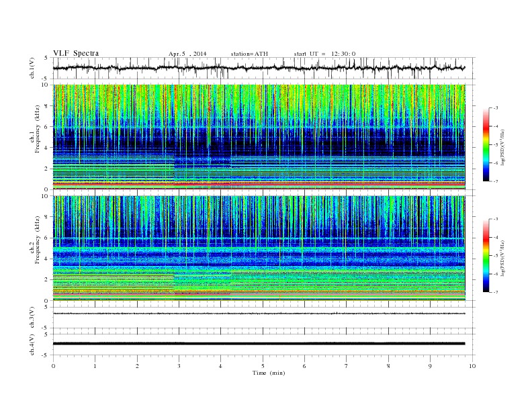Click time axis tick label "2"

click(137, 366)
